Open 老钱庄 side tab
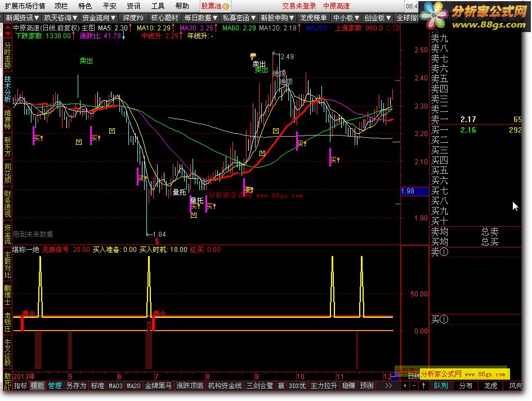This screenshot has width=532, height=401. click(x=7, y=322)
